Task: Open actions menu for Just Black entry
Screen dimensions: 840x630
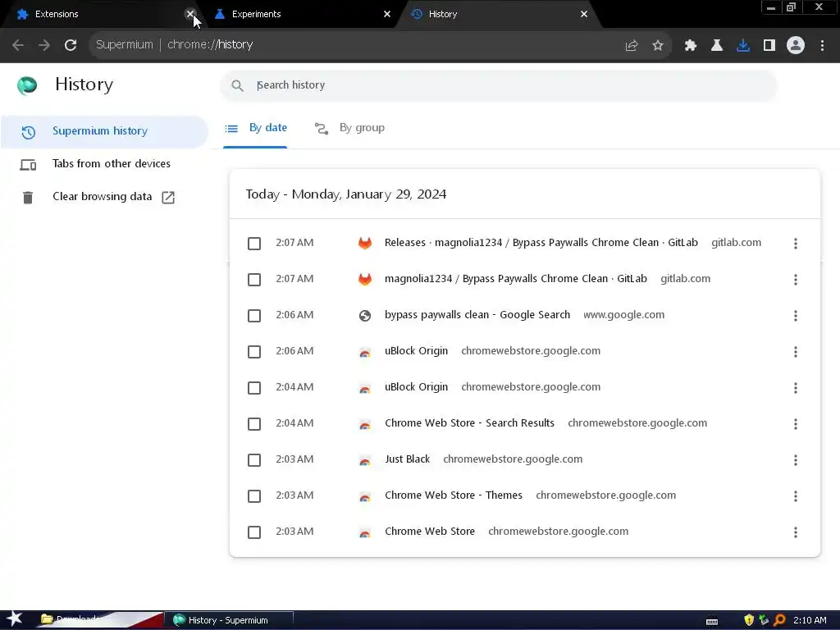Action: (796, 460)
